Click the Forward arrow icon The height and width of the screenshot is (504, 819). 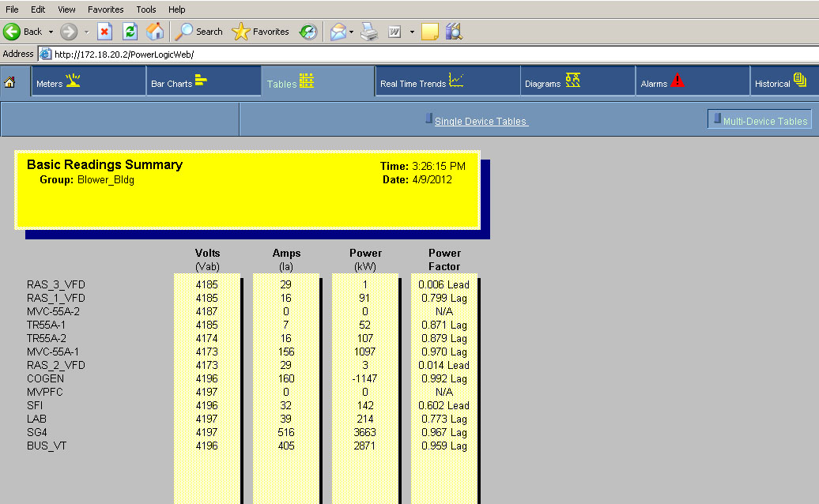69,32
